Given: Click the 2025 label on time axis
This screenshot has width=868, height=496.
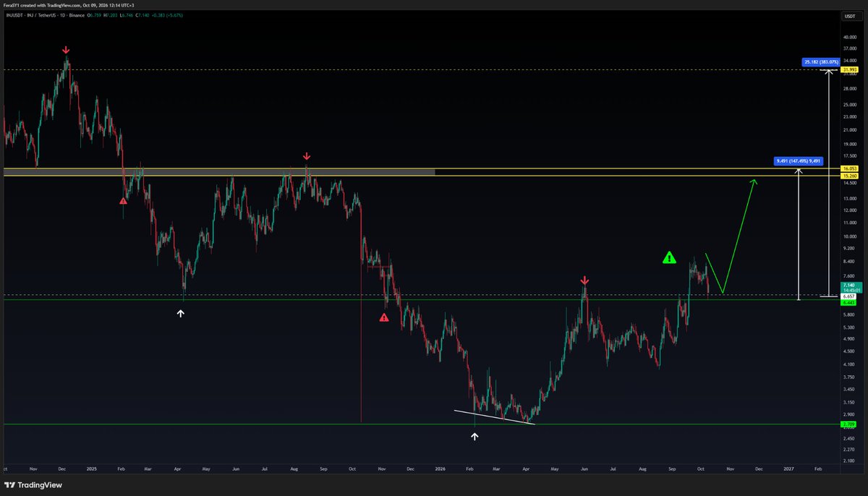Looking at the screenshot, I should coord(92,469).
